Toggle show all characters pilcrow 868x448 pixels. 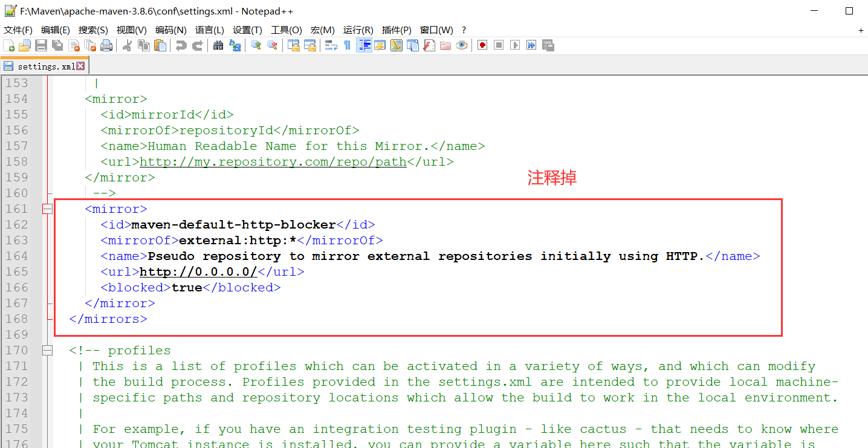click(x=347, y=45)
